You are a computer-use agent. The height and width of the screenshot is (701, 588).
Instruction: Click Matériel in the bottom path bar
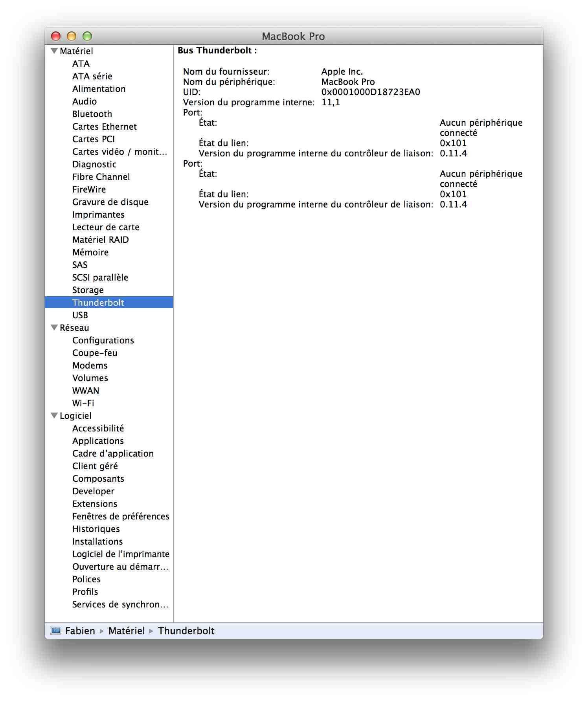127,631
